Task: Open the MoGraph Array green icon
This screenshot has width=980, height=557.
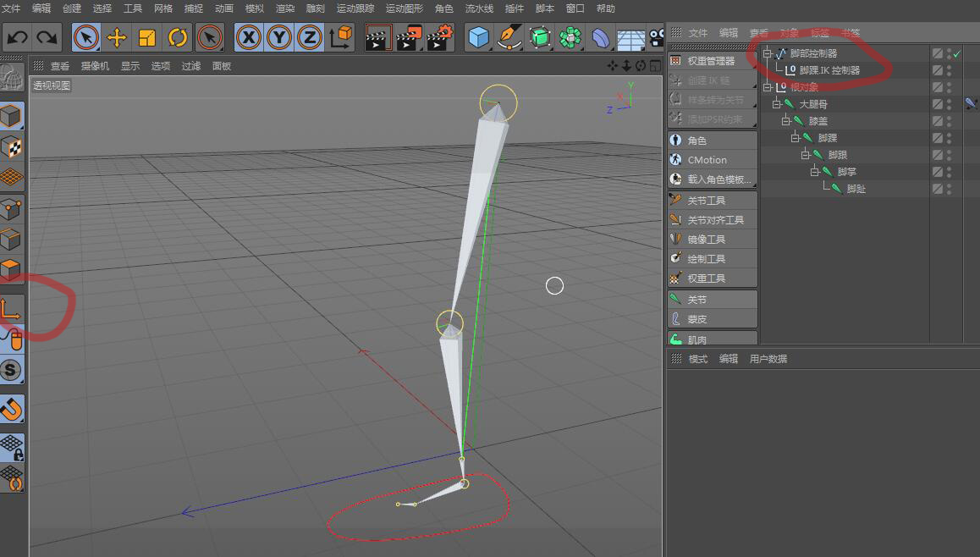Action: (570, 37)
